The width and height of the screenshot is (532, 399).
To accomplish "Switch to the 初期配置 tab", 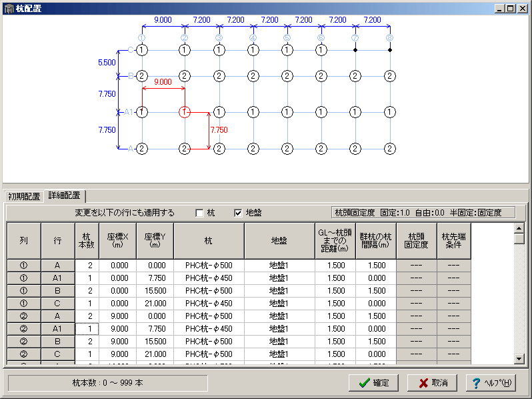I will click(x=24, y=196).
